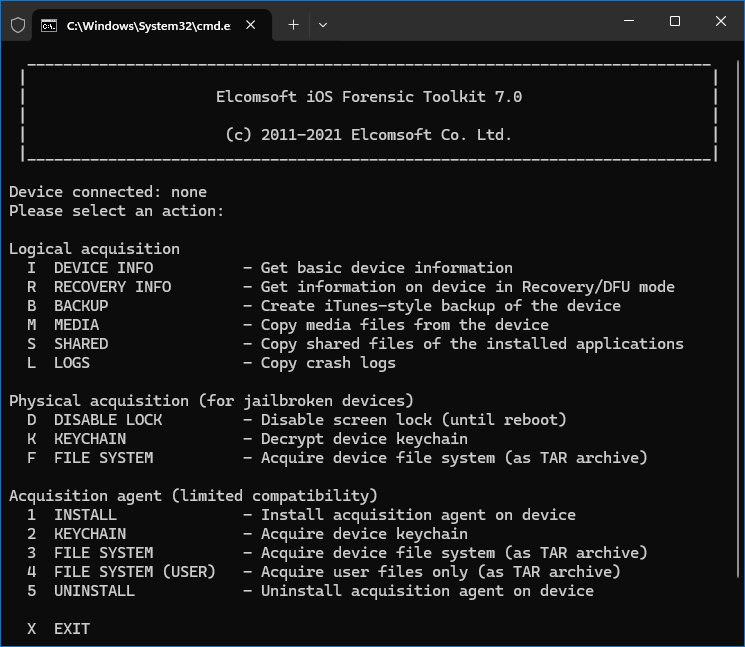
Task: Click the 'UNINSTALL' option
Action: point(95,591)
